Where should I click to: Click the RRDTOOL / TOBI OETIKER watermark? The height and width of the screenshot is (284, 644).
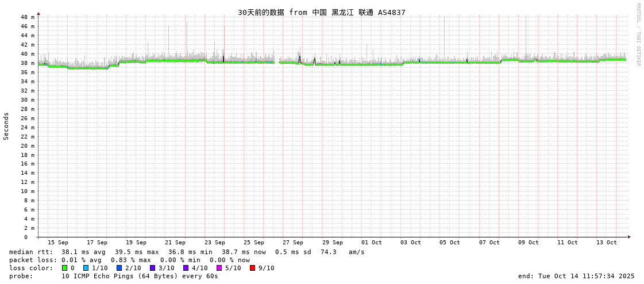click(638, 34)
